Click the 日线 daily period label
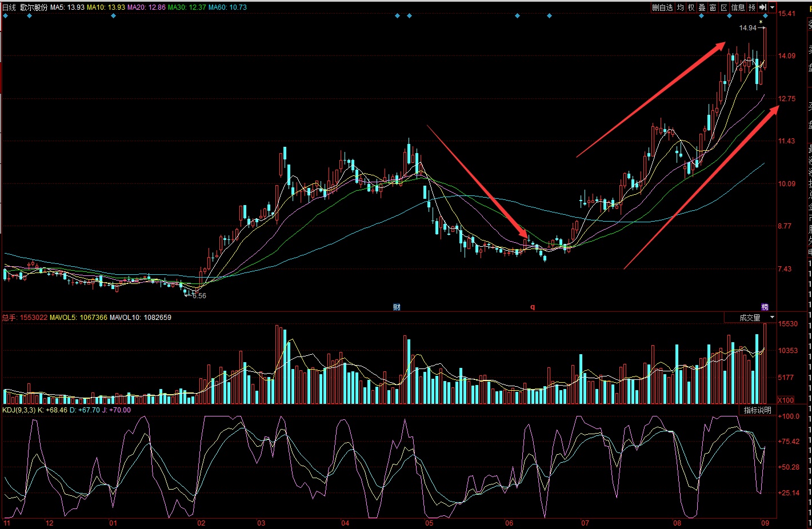The height and width of the screenshot is (529, 812). 9,7
